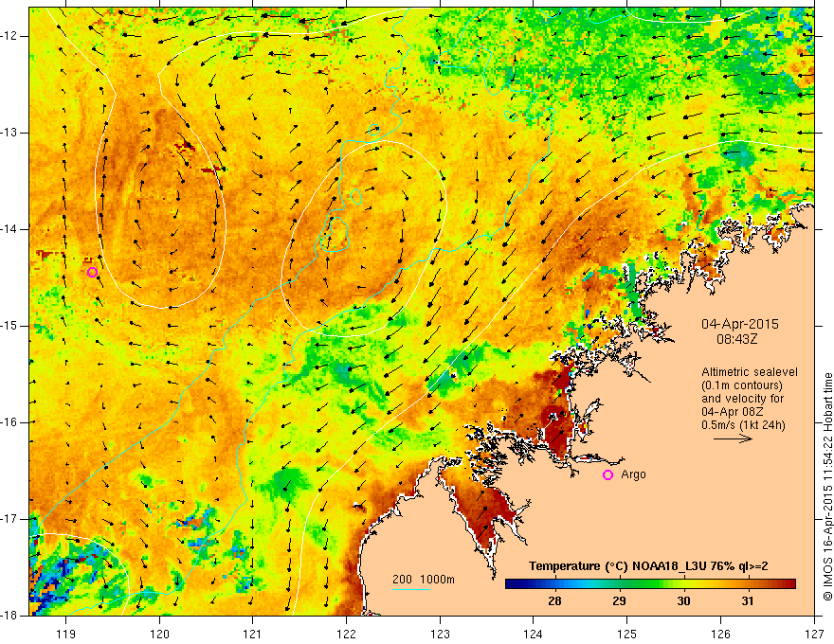Click the longitude axis label '126'
Image resolution: width=834 pixels, height=644 pixels.
[x=720, y=634]
